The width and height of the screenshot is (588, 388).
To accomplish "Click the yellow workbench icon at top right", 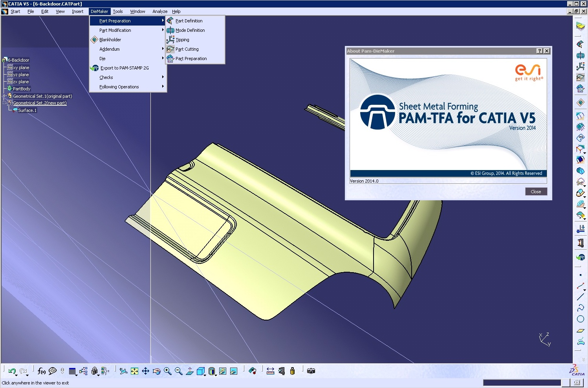I will click(x=580, y=26).
